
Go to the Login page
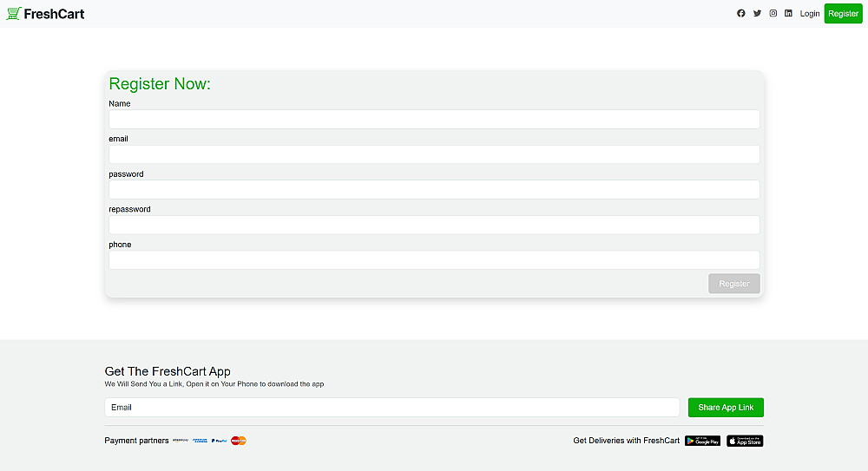coord(809,13)
